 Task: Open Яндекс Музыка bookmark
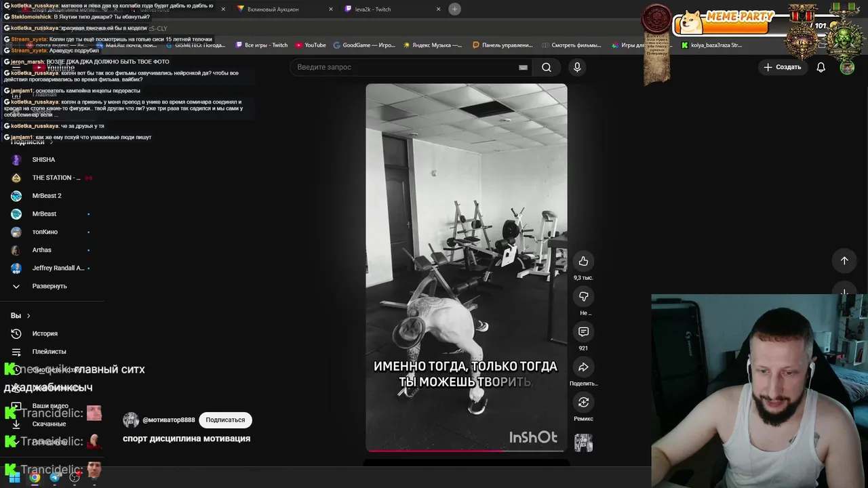tap(433, 45)
